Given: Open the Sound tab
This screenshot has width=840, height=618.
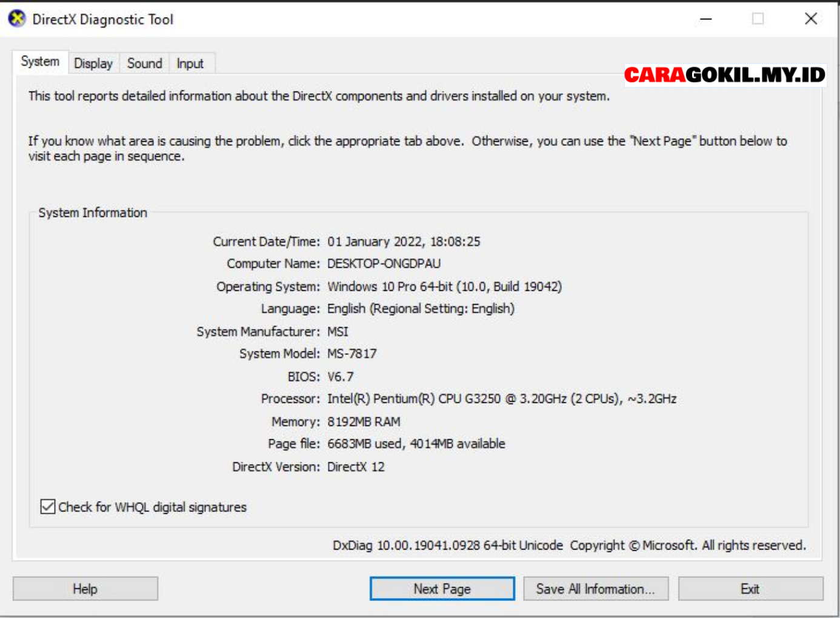Looking at the screenshot, I should 145,64.
